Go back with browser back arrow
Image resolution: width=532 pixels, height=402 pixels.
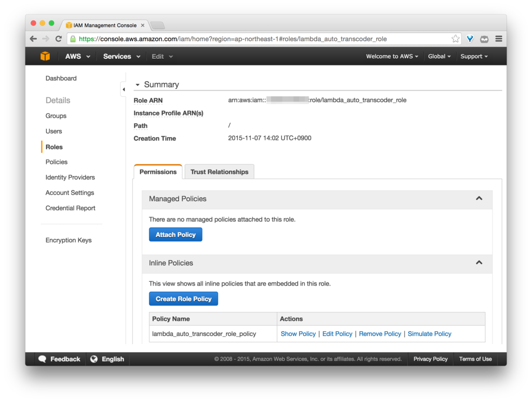[33, 38]
